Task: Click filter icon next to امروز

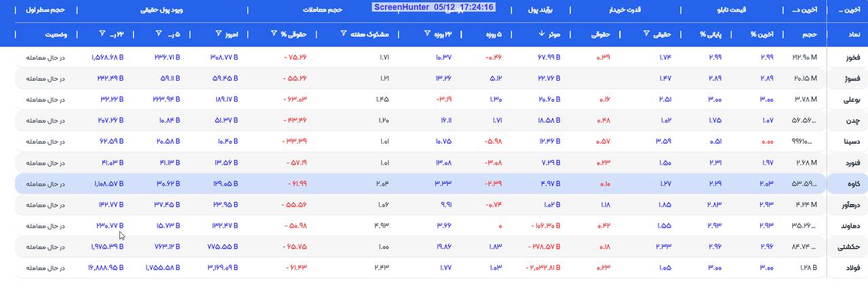Action: pos(218,34)
